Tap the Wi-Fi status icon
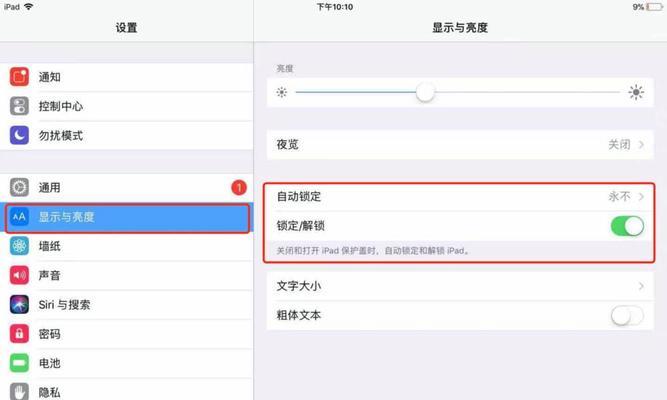The height and width of the screenshot is (400, 667). click(29, 6)
